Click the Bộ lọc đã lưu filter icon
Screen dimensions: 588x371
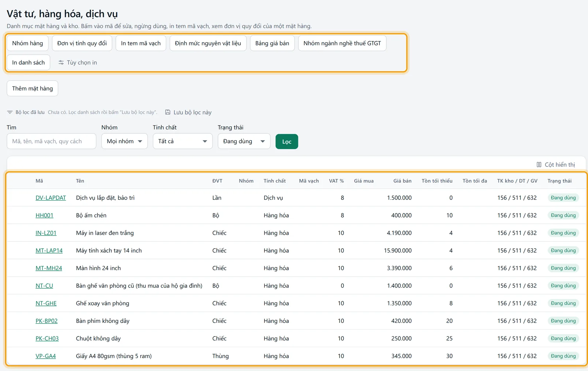tap(10, 112)
